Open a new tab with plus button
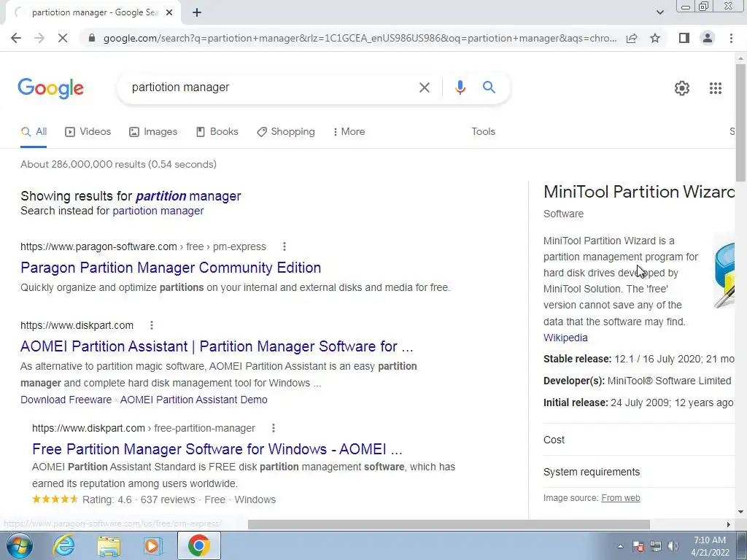This screenshot has width=747, height=560. (197, 12)
